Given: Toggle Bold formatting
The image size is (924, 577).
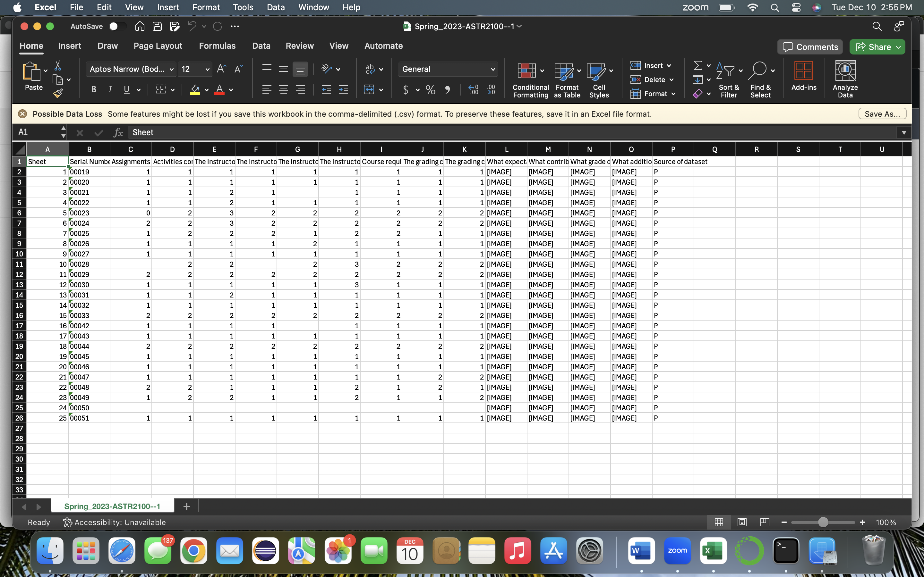Looking at the screenshot, I should coord(94,90).
